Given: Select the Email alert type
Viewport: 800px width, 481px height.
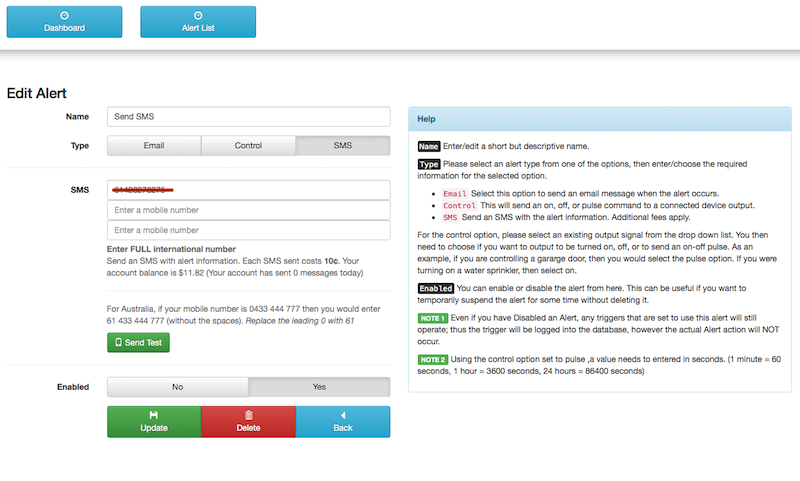Looking at the screenshot, I should coord(154,145).
